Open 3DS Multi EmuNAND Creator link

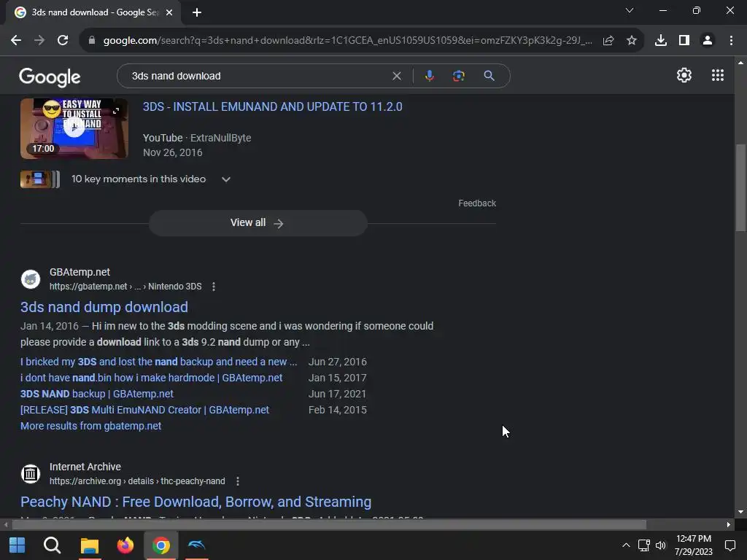(145, 410)
